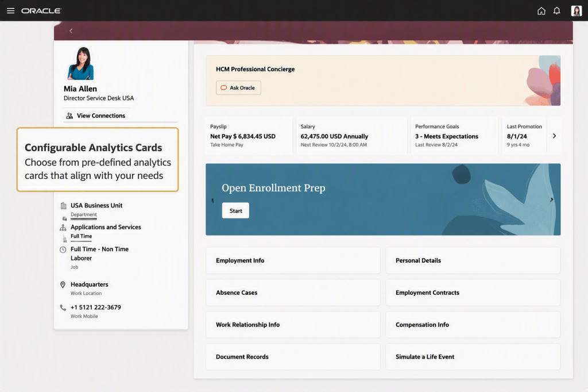This screenshot has width=588, height=392.
Task: Click the Ask Oracle button
Action: [238, 88]
